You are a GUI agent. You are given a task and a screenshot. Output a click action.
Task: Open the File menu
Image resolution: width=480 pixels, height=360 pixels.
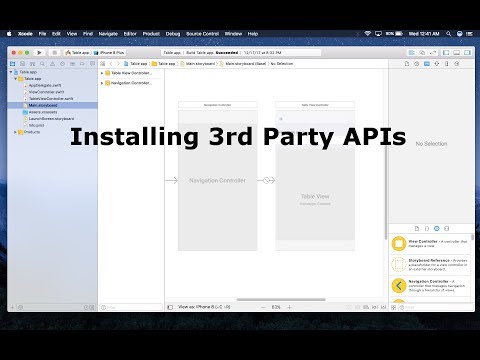click(42, 34)
